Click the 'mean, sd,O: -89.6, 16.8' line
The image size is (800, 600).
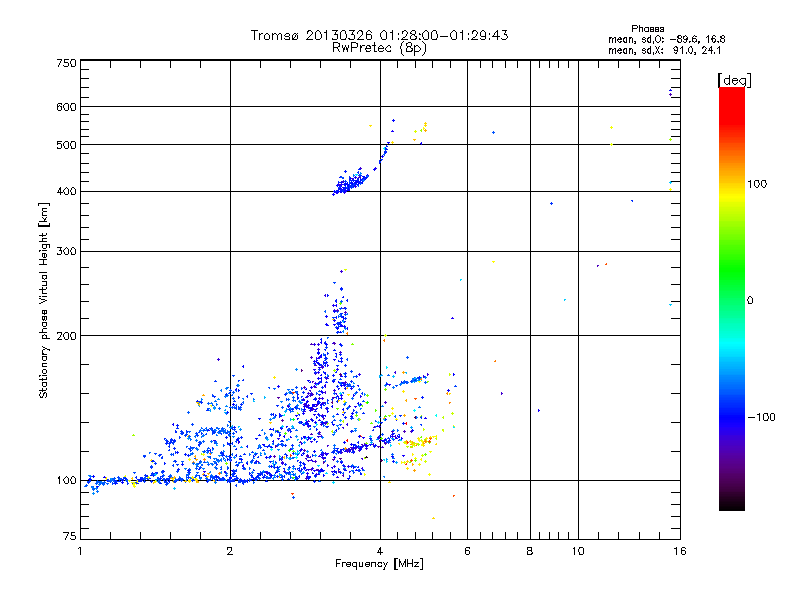(x=666, y=39)
